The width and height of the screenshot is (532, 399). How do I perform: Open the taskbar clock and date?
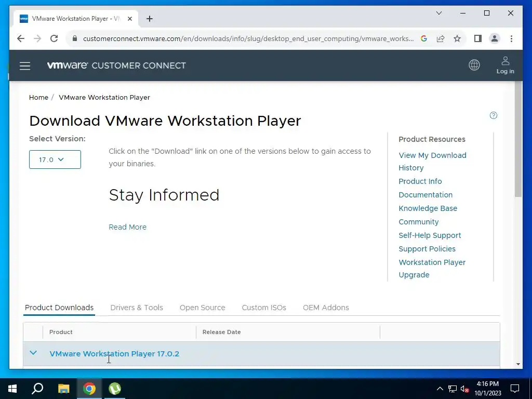pyautogui.click(x=487, y=389)
